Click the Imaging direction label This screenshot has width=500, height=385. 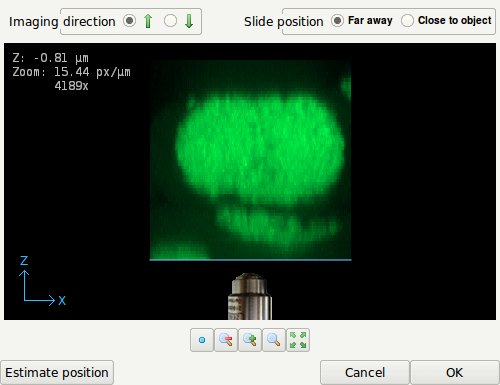(x=62, y=22)
